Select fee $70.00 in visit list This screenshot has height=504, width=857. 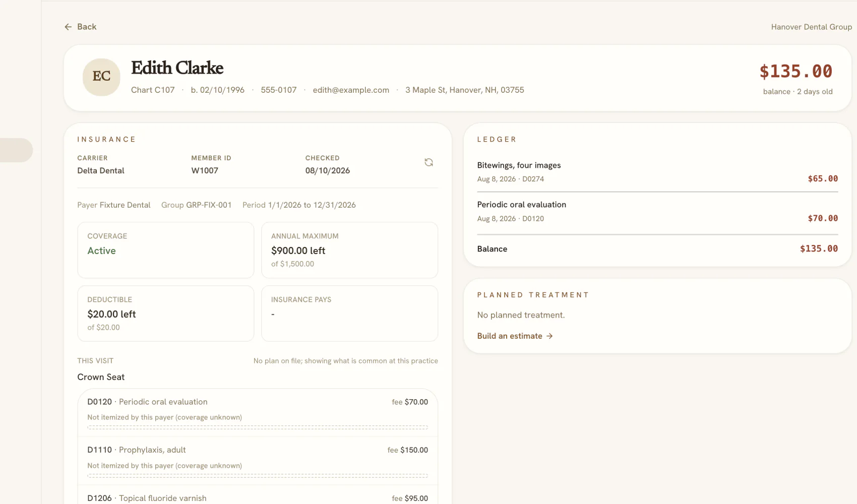coord(410,402)
